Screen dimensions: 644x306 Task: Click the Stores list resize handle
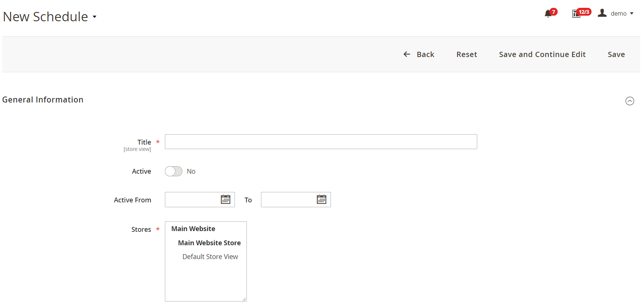[x=244, y=299]
